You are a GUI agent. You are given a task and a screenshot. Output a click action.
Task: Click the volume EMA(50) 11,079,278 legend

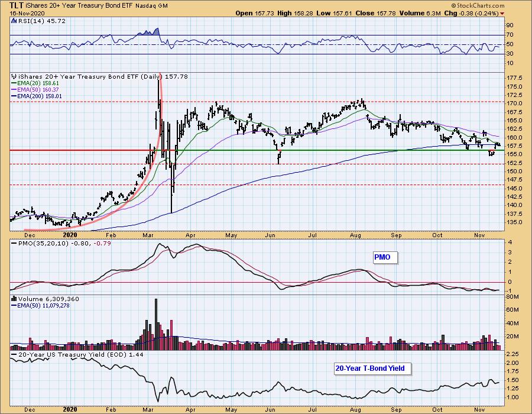coord(40,305)
